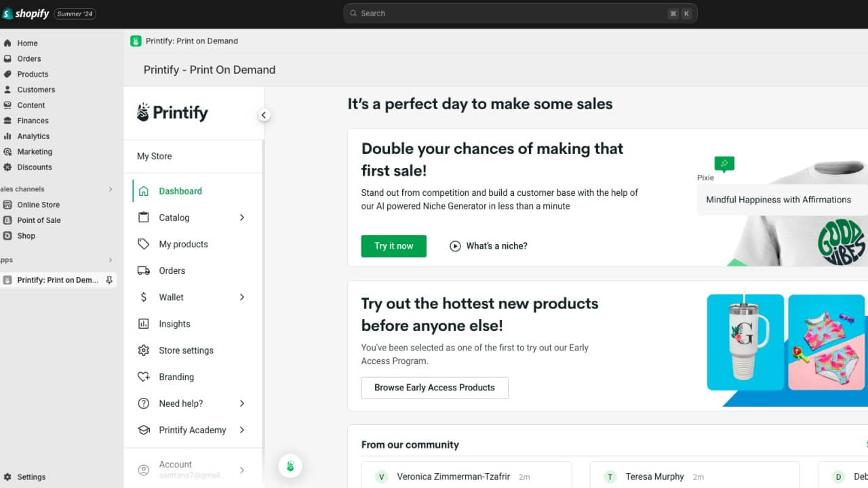Click the Printify Orders icon
The width and height of the screenshot is (868, 488).
(143, 270)
